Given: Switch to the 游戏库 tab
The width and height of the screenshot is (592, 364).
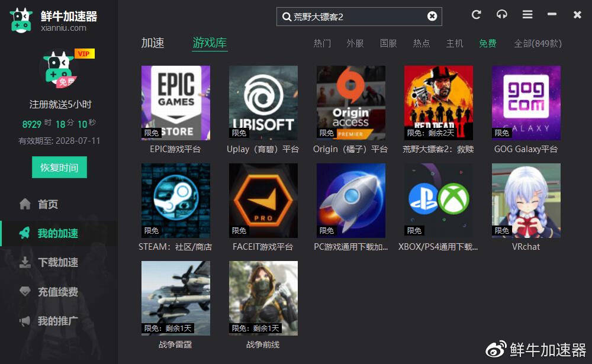Looking at the screenshot, I should coord(210,43).
